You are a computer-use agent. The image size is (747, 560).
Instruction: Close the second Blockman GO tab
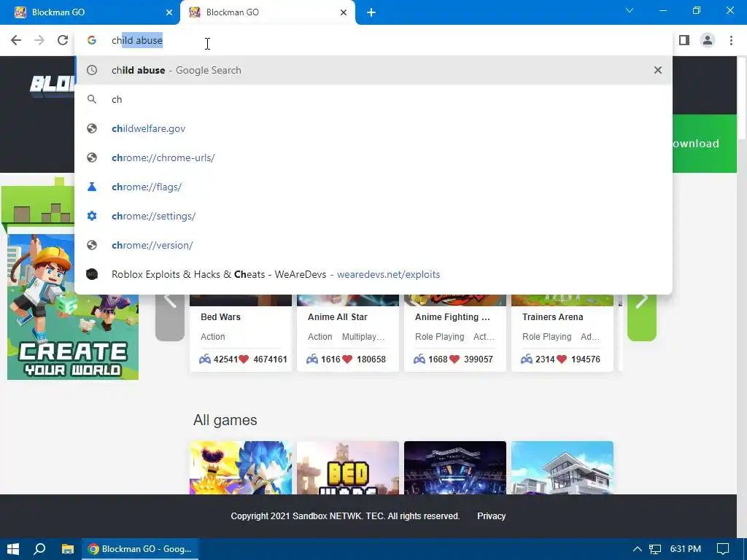click(344, 12)
